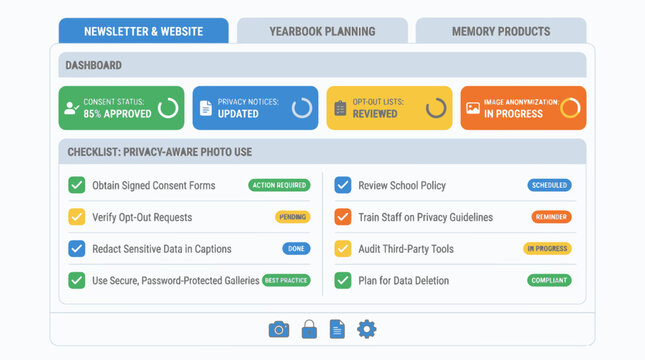The image size is (645, 360).
Task: Open the camera icon in bottom toolbar
Action: pyautogui.click(x=279, y=329)
